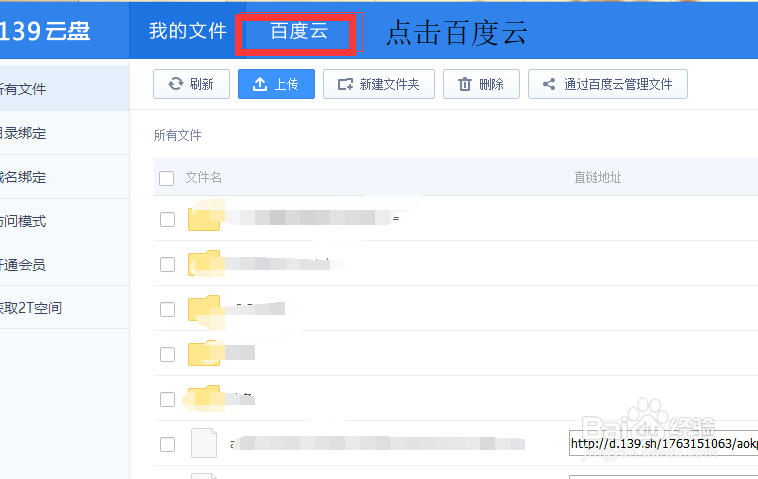Click the 删除 delete button
This screenshot has width=758, height=479.
click(481, 84)
